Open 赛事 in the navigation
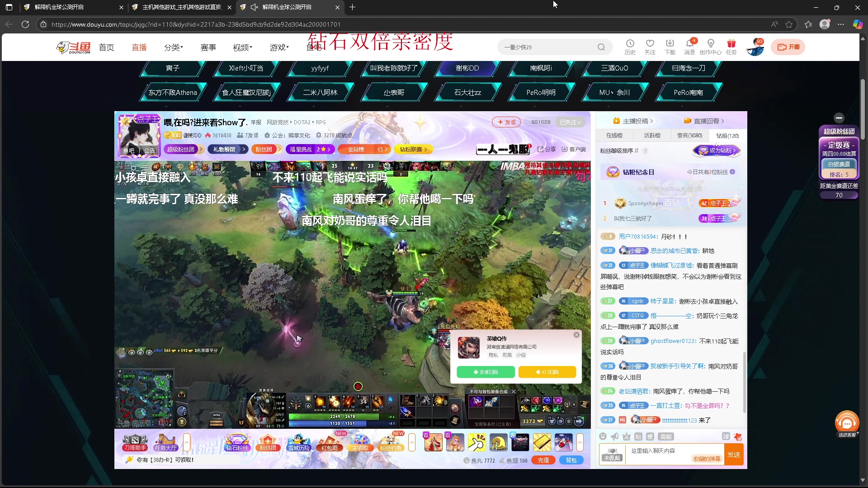This screenshot has width=868, height=488. [208, 47]
